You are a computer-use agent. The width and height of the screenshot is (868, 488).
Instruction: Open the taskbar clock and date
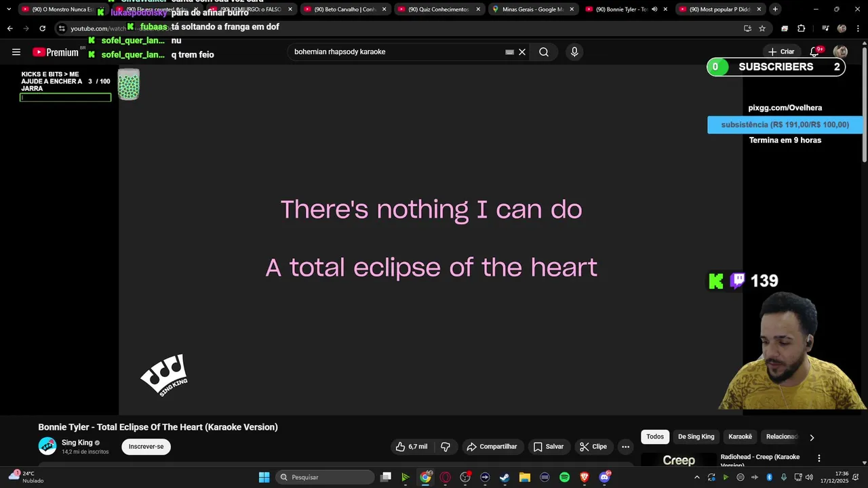point(835,477)
